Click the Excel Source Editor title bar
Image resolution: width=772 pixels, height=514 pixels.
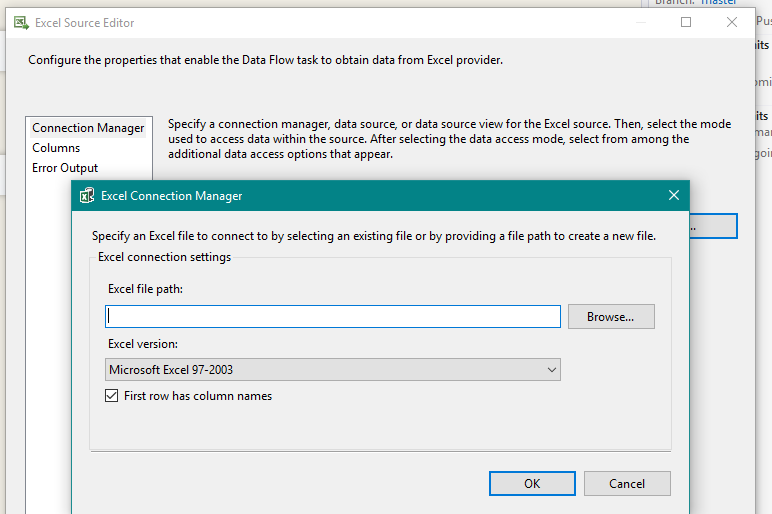[x=300, y=22]
